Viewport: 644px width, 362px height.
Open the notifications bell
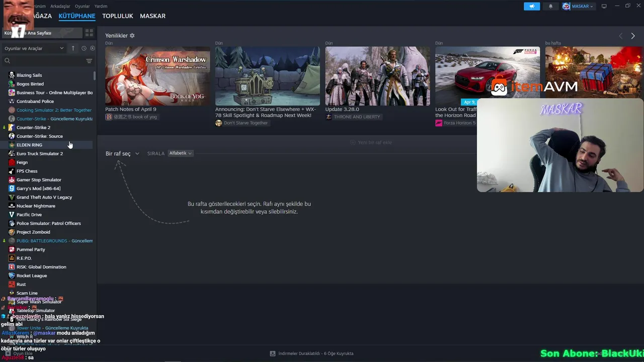tap(550, 6)
